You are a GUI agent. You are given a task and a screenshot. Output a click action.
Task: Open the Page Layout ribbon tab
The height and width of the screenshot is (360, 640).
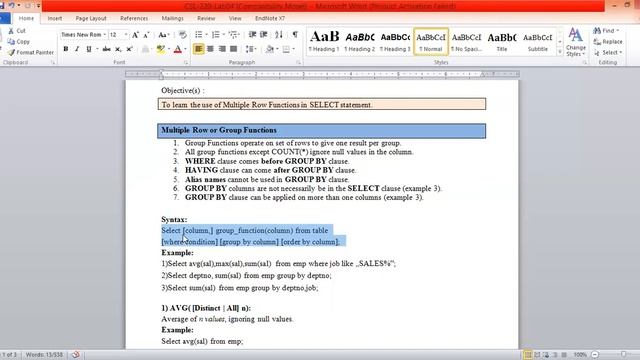(91, 18)
